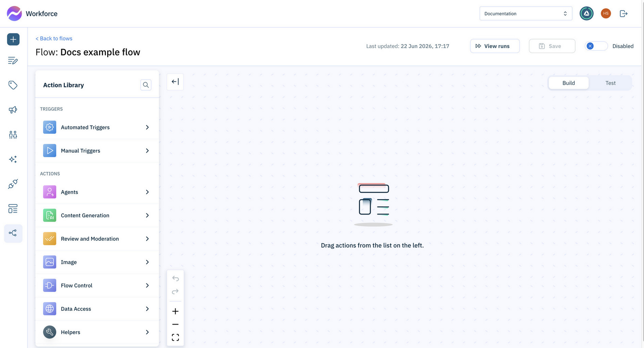
Task: Open the HS user avatar
Action: (606, 14)
